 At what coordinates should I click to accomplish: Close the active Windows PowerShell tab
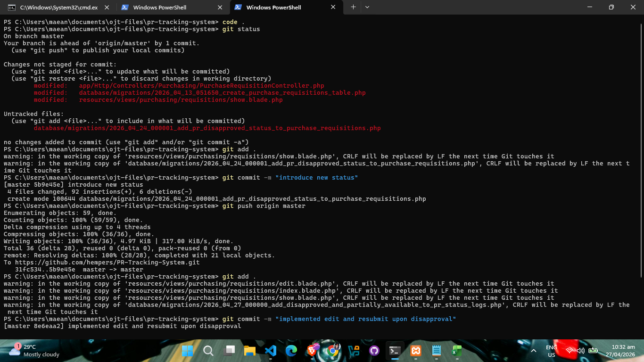pos(333,8)
